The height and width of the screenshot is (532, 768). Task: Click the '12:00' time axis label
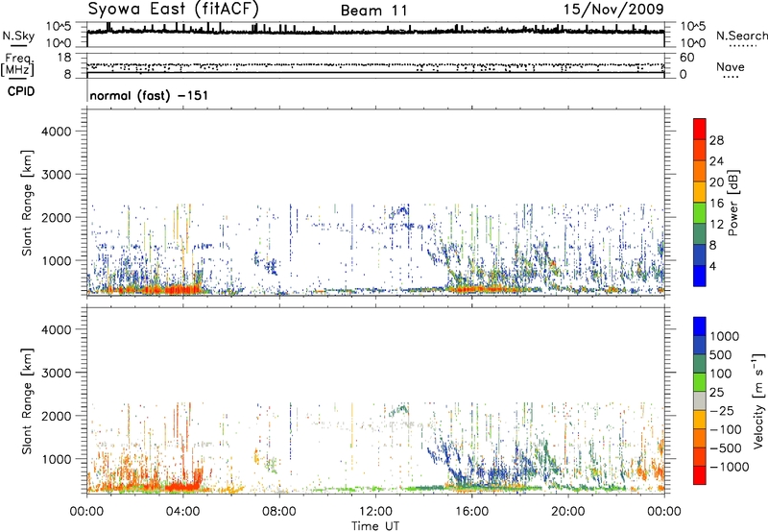(375, 512)
